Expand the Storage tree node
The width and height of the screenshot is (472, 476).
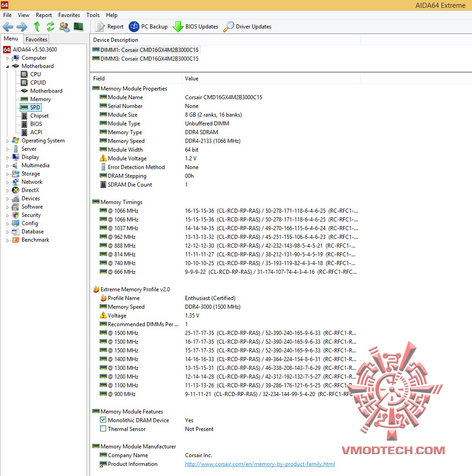(8, 174)
